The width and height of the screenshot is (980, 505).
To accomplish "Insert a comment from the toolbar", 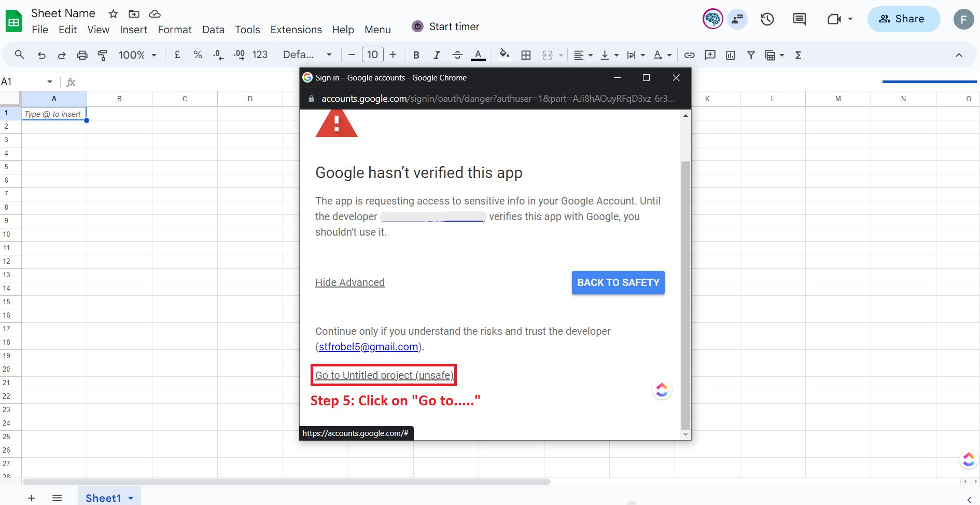I will coord(710,55).
